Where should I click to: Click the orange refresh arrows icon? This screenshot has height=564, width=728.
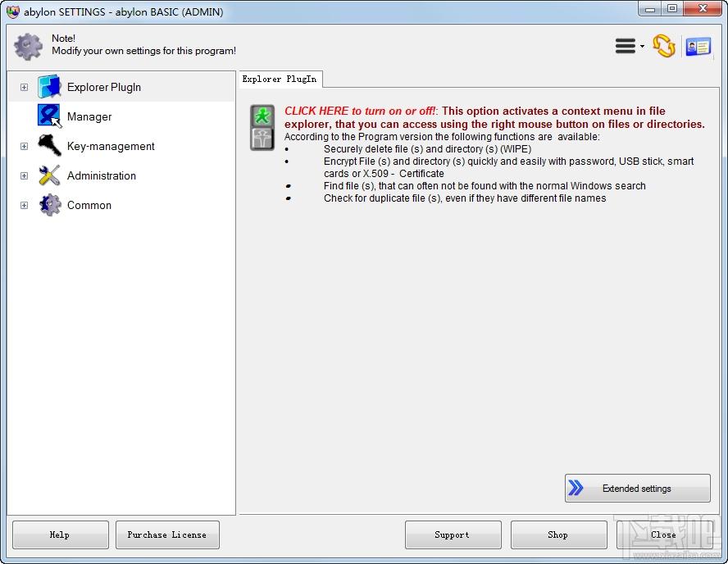click(x=664, y=46)
